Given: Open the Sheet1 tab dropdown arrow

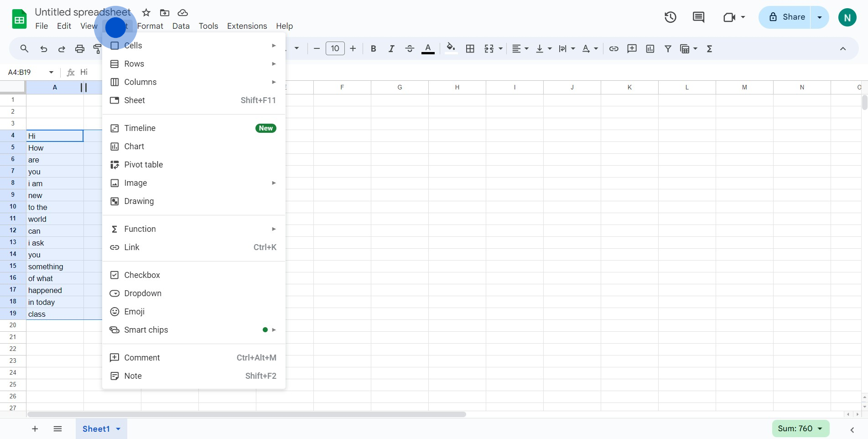Looking at the screenshot, I should (118, 429).
